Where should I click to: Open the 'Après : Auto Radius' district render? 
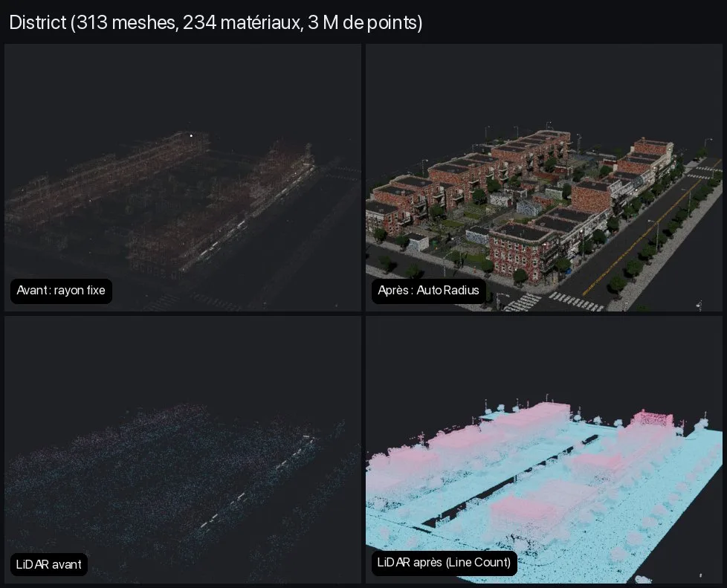tap(544, 177)
